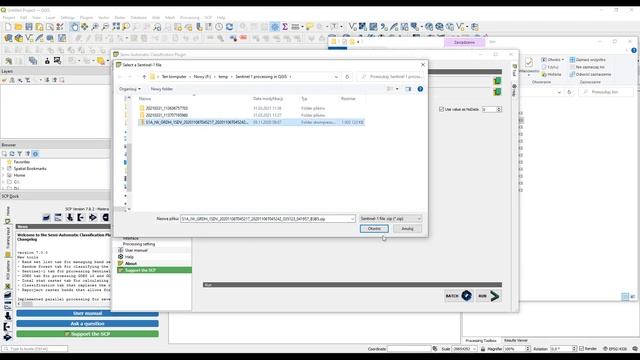
Task: Click the BATCH icon in SCP plugin window
Action: coord(467,296)
